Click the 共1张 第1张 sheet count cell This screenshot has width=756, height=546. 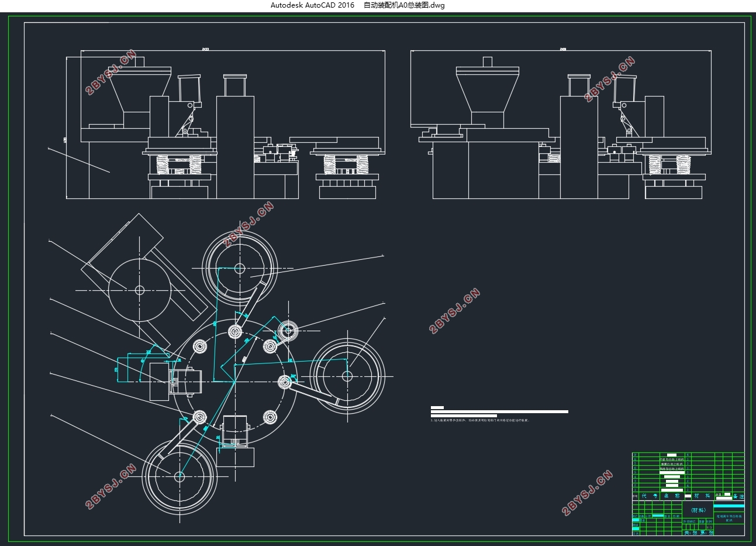pos(699,533)
